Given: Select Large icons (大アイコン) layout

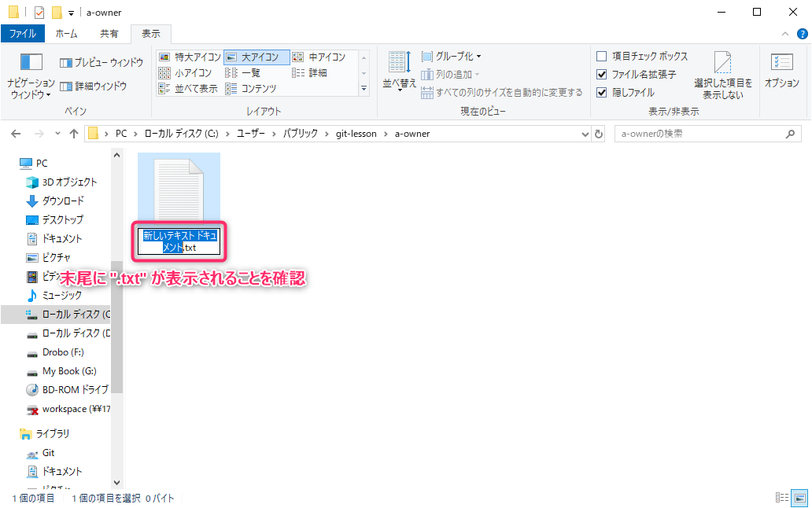Looking at the screenshot, I should 257,57.
